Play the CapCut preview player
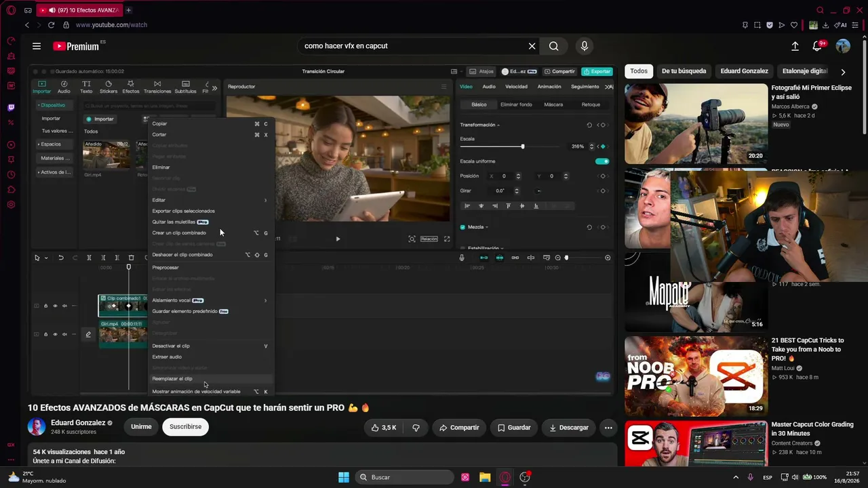Image resolution: width=868 pixels, height=488 pixels. tap(338, 239)
